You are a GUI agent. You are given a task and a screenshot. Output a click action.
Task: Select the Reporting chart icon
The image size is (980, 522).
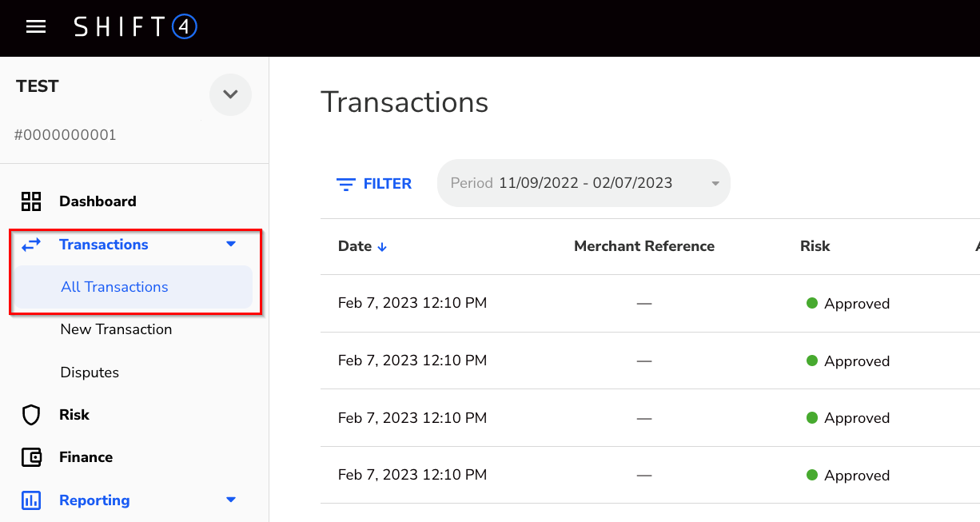[x=31, y=500]
